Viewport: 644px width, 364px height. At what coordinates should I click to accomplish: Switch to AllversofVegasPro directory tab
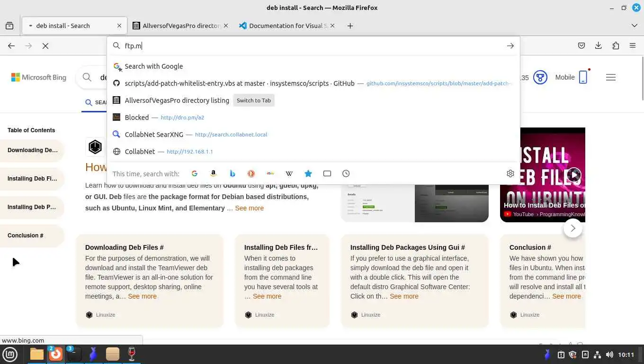[x=181, y=26]
